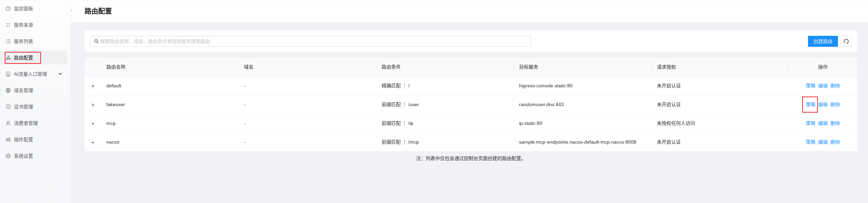Click the 域名管理 globe icon
This screenshot has height=203, width=868.
[x=8, y=90]
